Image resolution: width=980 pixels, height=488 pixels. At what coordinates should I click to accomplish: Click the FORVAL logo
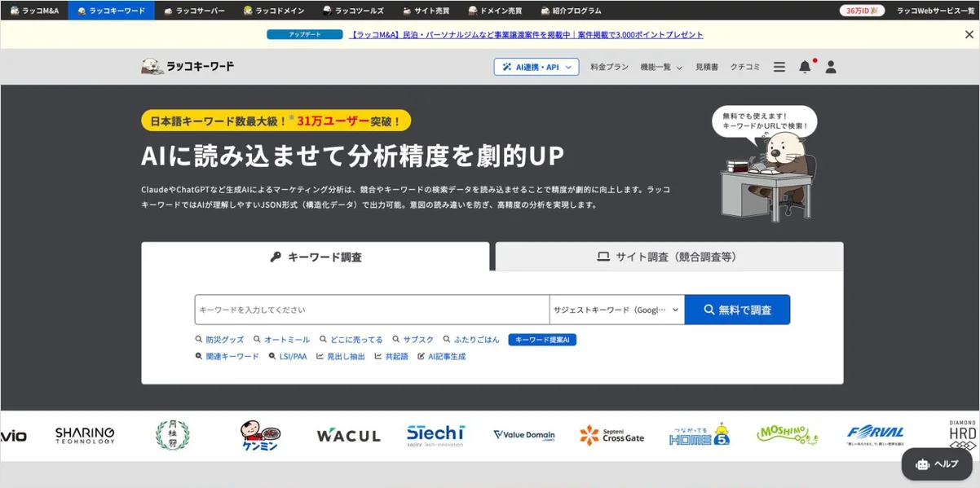click(875, 435)
